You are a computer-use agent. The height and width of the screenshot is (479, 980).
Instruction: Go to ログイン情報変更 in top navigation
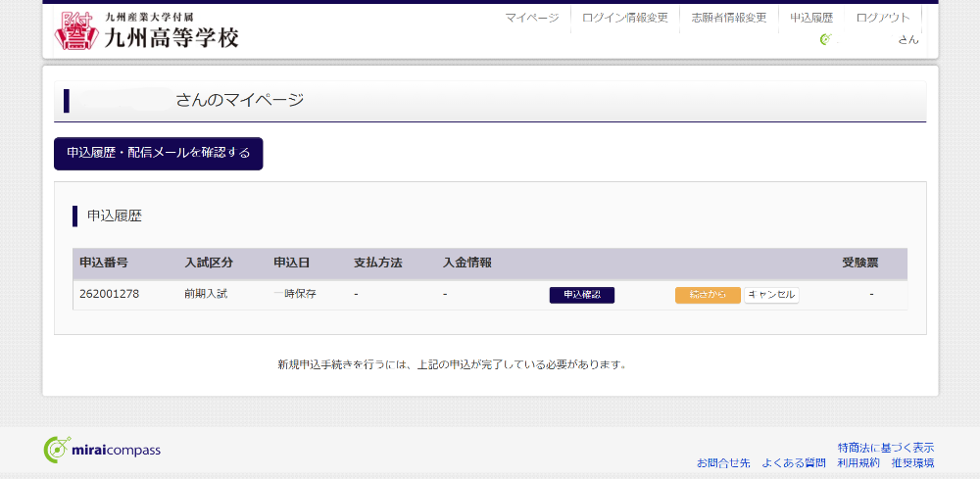coord(624,18)
